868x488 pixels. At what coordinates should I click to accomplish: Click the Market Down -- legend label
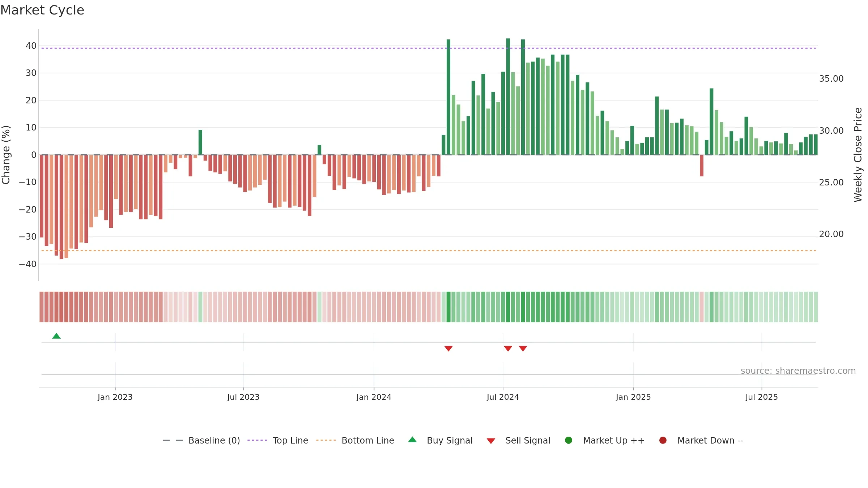(710, 440)
